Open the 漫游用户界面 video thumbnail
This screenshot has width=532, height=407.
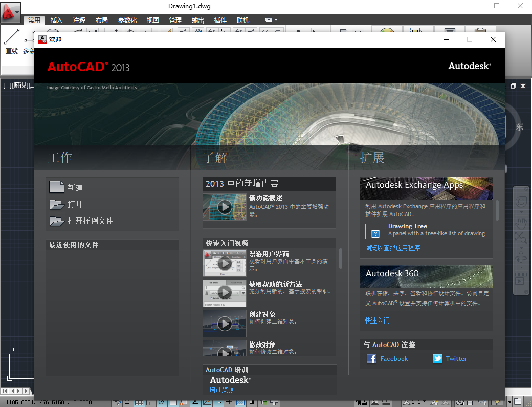(x=225, y=263)
